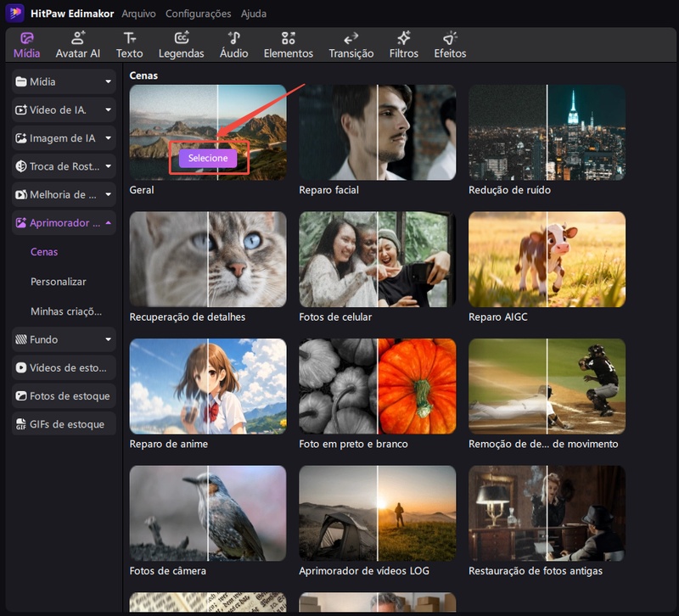
Task: Open the Filtros sparkle icon
Action: [x=404, y=39]
